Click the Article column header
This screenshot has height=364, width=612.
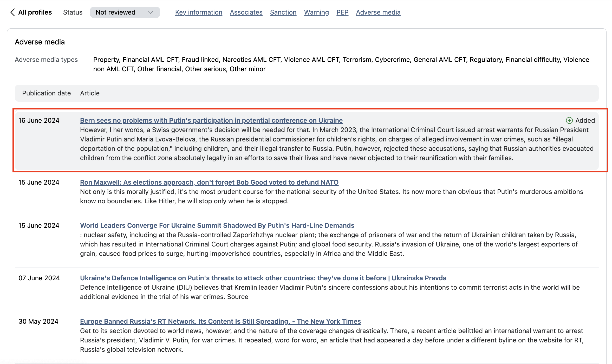click(x=90, y=93)
